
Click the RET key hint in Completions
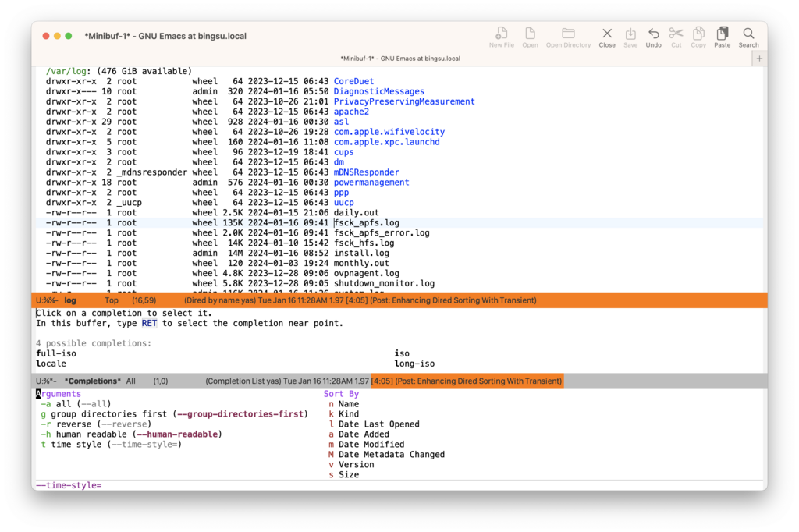pyautogui.click(x=149, y=324)
